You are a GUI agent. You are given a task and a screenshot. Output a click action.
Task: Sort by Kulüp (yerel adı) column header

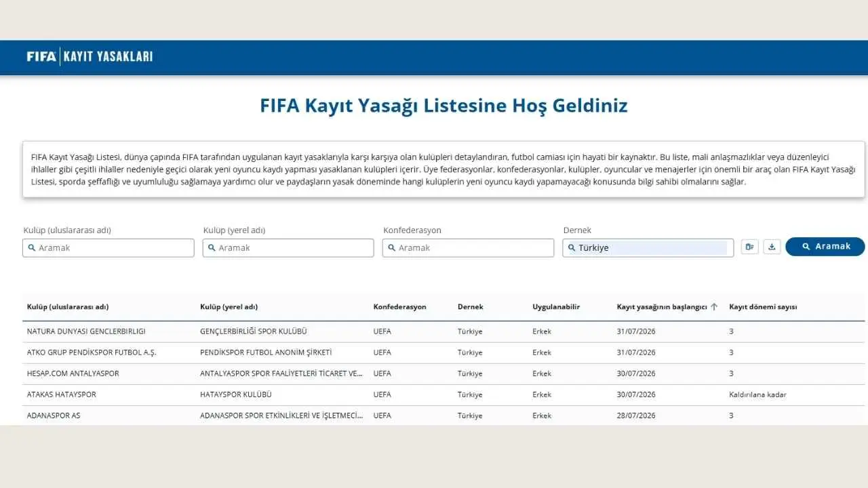tap(229, 307)
